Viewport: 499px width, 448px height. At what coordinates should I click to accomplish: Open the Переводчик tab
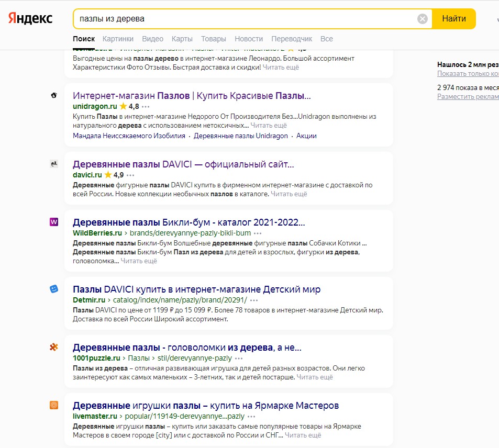tap(292, 39)
